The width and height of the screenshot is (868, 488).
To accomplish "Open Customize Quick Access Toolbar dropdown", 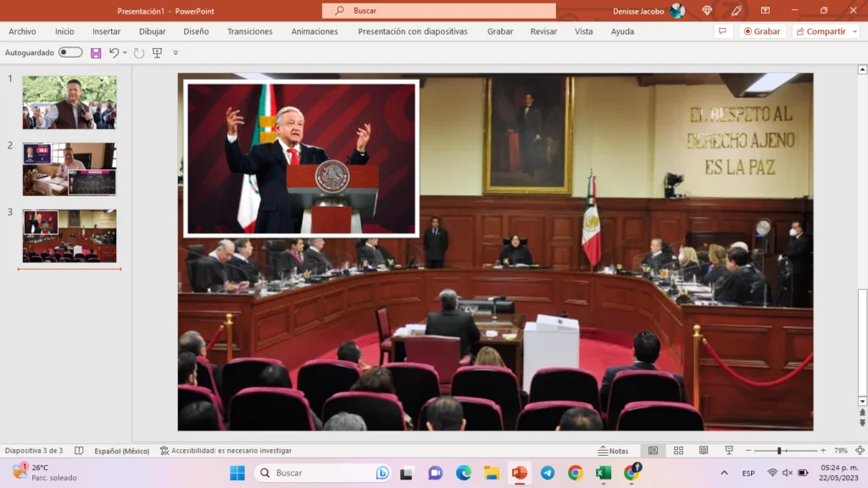I will [x=175, y=53].
